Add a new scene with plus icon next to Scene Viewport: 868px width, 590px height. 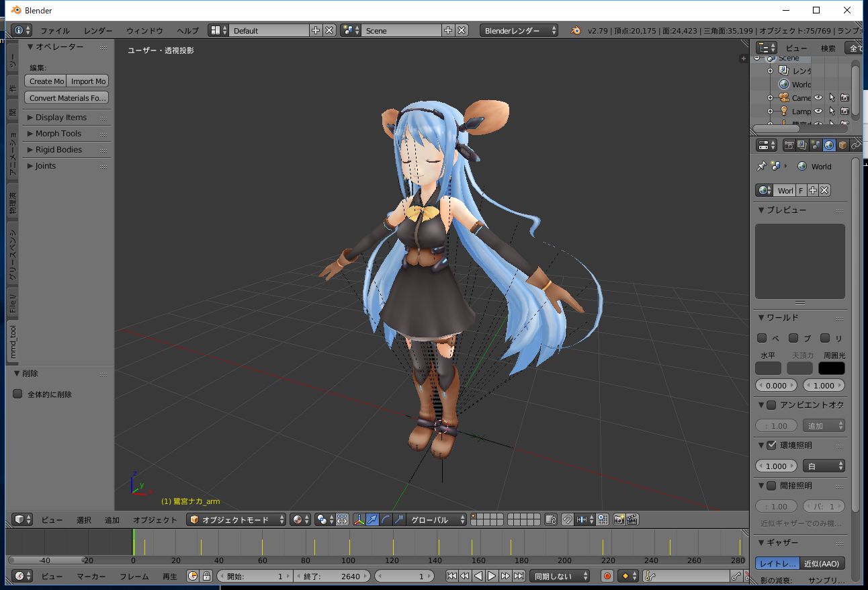point(448,30)
